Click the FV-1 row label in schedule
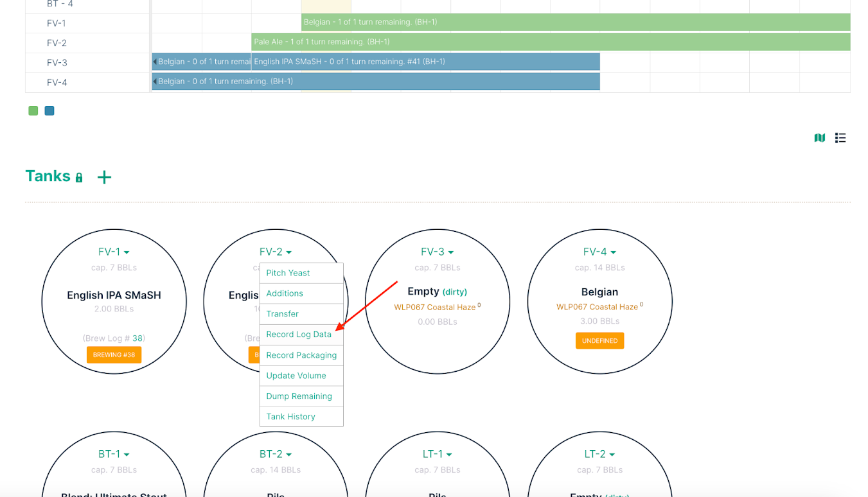 click(57, 23)
